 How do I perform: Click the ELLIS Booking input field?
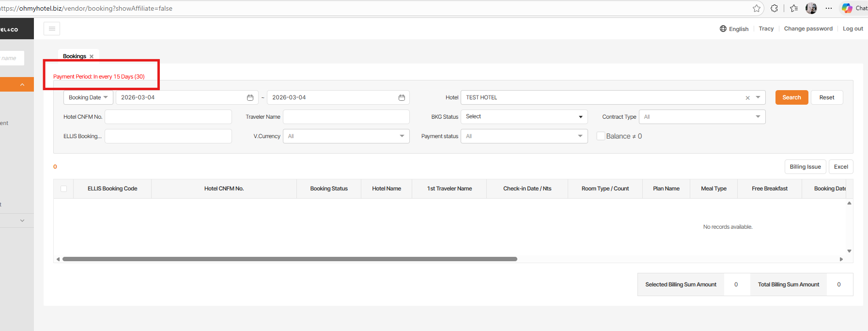tap(168, 136)
